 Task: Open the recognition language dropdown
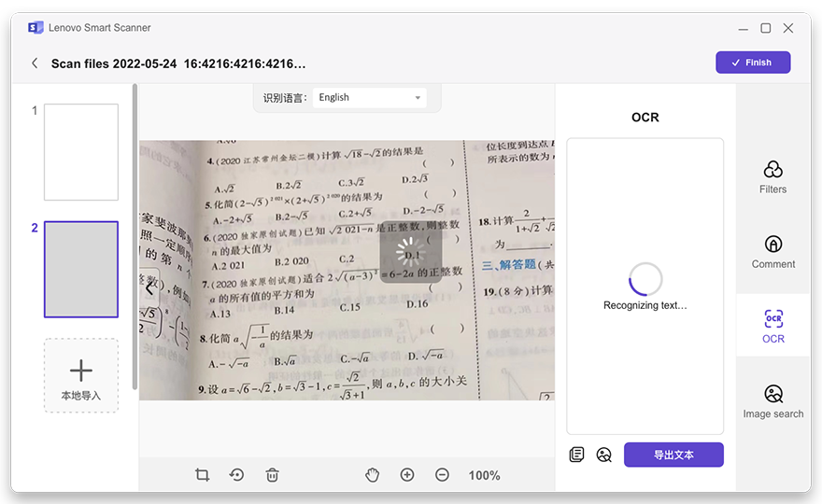[369, 97]
